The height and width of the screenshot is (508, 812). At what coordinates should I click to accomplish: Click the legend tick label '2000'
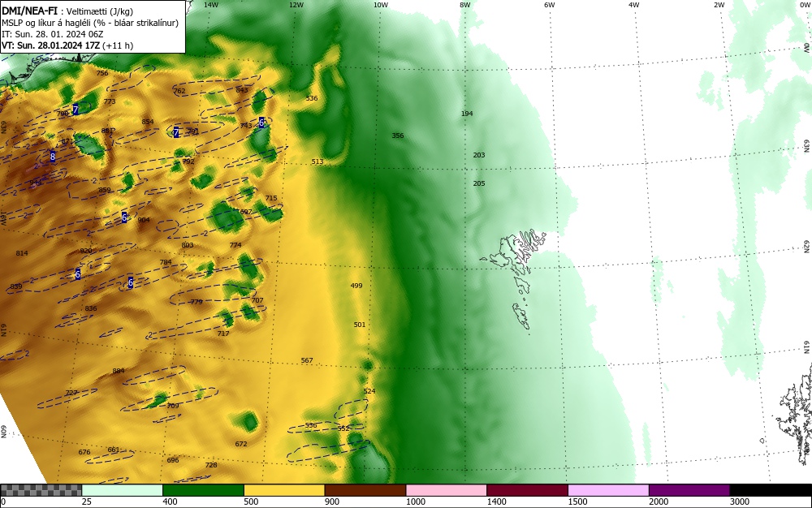(659, 502)
